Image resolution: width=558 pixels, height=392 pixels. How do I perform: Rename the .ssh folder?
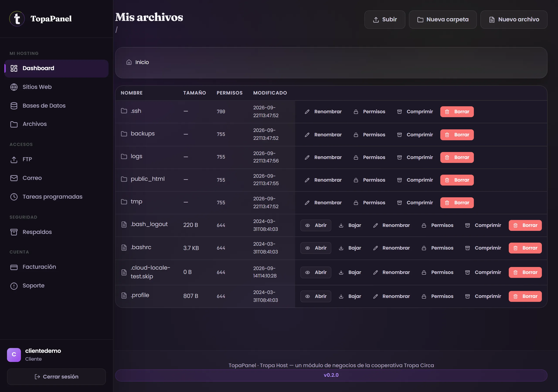click(323, 112)
